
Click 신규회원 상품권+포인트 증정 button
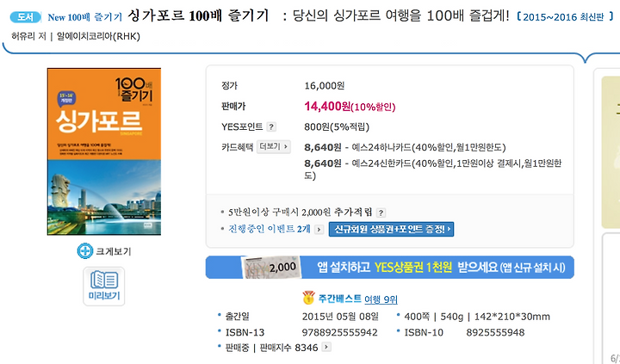pyautogui.click(x=391, y=229)
